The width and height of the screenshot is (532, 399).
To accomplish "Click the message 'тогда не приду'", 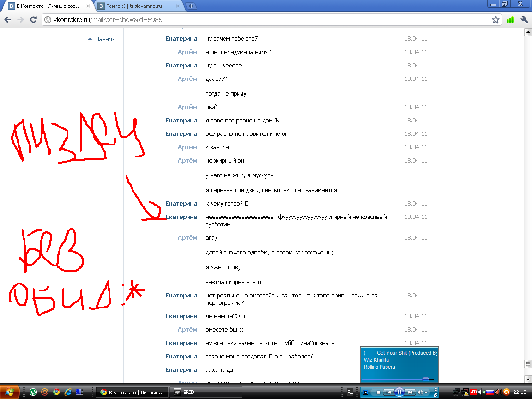I will (226, 94).
